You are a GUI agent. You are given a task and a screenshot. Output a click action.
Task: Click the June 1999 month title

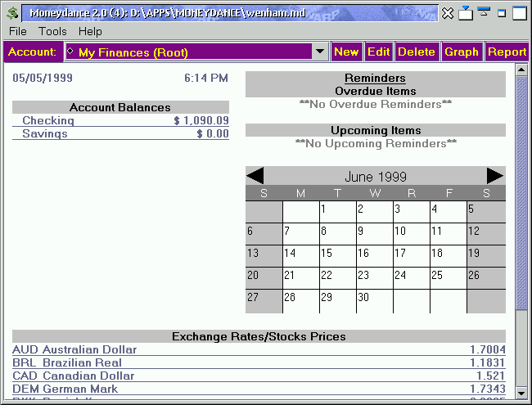376,177
